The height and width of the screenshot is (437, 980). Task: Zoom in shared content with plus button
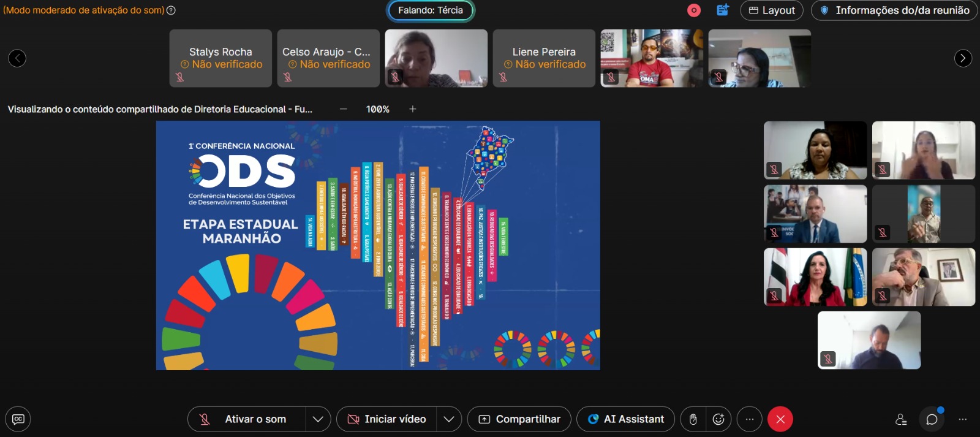[x=413, y=109]
